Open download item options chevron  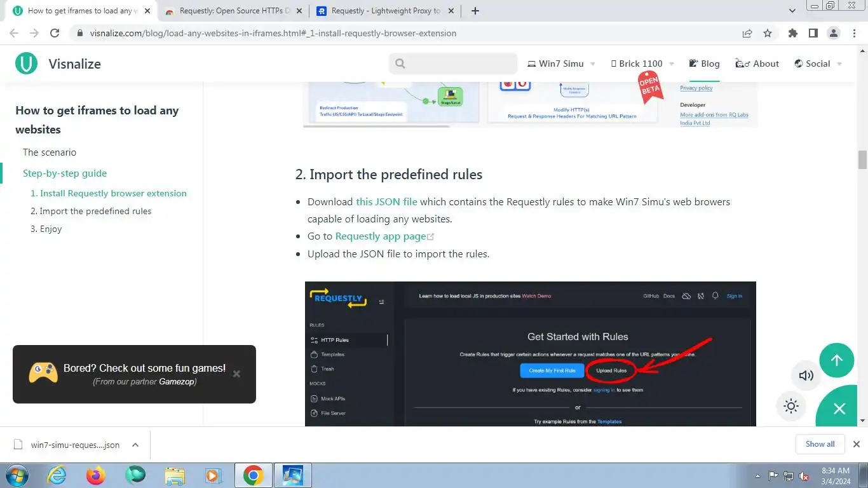point(135,445)
